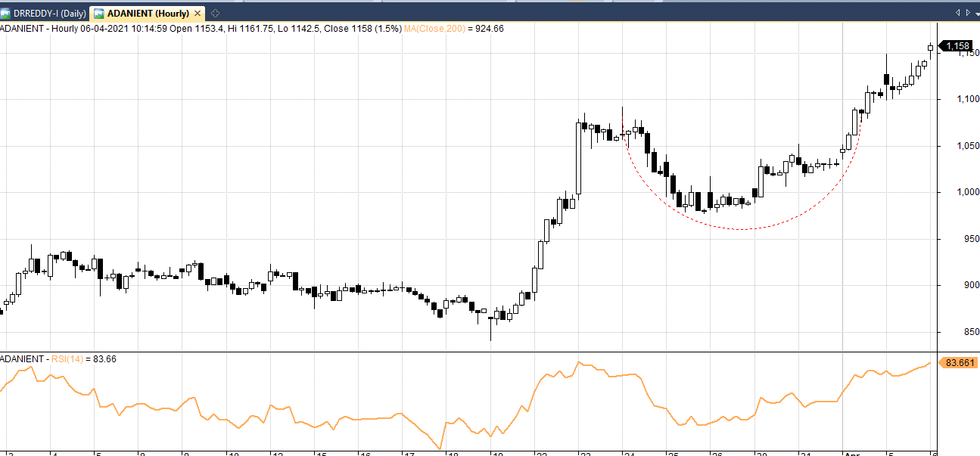Select the ADANIENT (Hourly) chart tab
Viewport: 980px width, 456px height.
click(x=148, y=13)
